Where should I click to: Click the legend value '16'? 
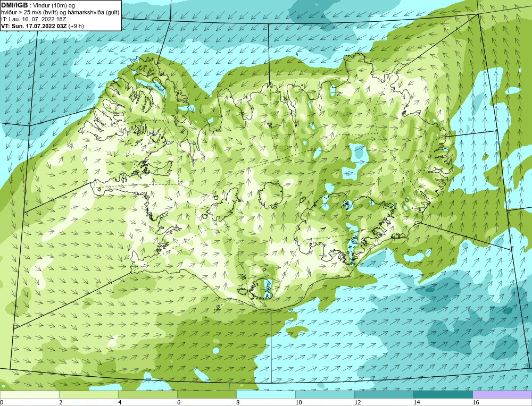pyautogui.click(x=476, y=402)
